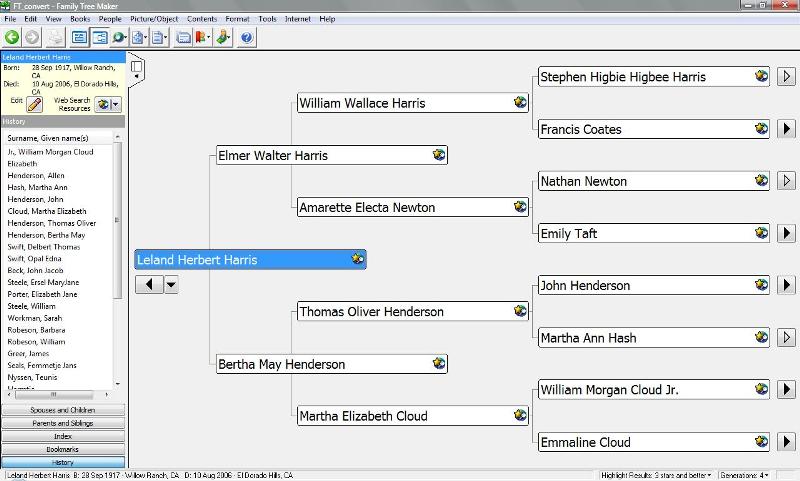This screenshot has width=800, height=481.
Task: Click web search icon on Leland Herbert Harris
Action: [x=357, y=259]
